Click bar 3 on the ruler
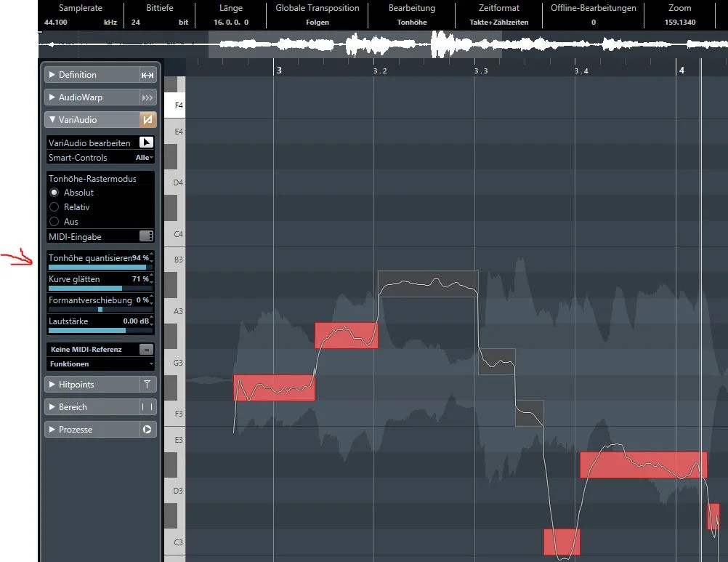 click(x=278, y=70)
